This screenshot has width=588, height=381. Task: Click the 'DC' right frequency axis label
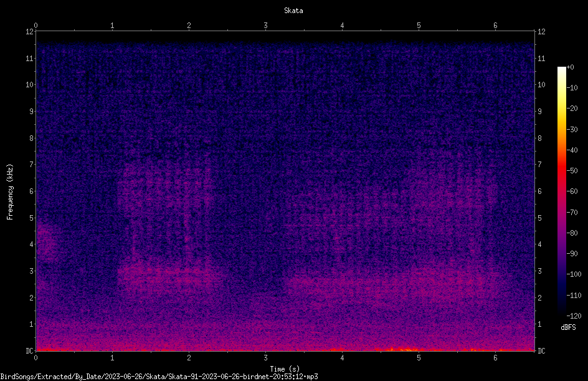point(541,350)
